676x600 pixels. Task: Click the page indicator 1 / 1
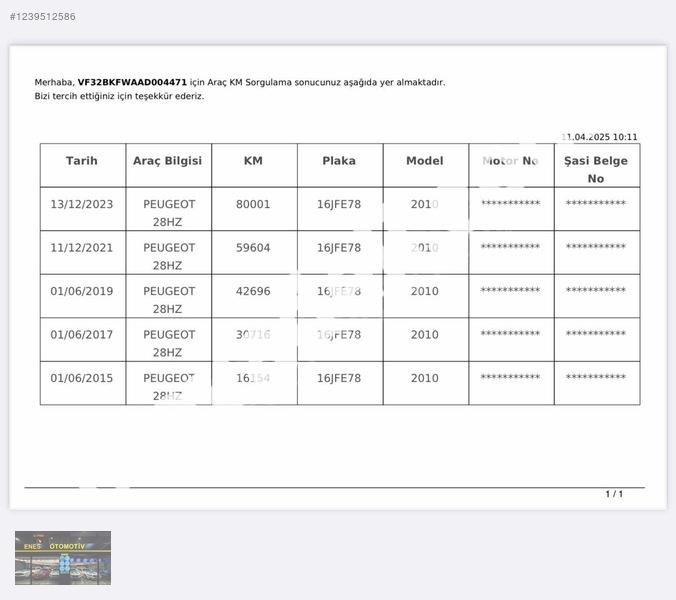pyautogui.click(x=614, y=494)
